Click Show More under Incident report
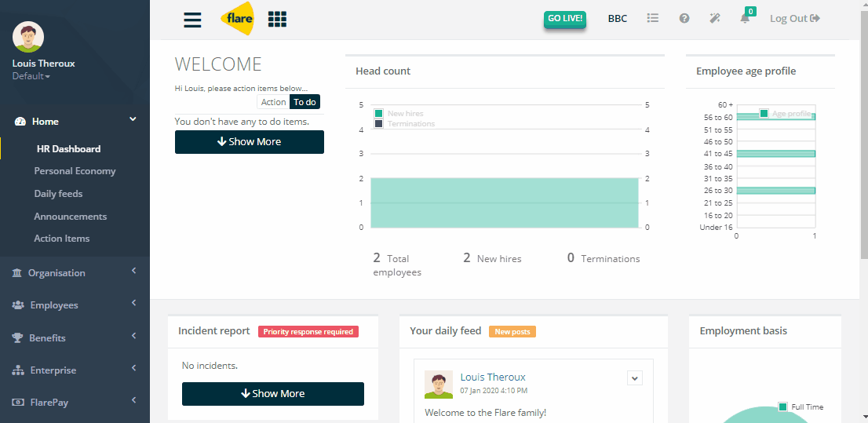The image size is (868, 423). (x=273, y=394)
